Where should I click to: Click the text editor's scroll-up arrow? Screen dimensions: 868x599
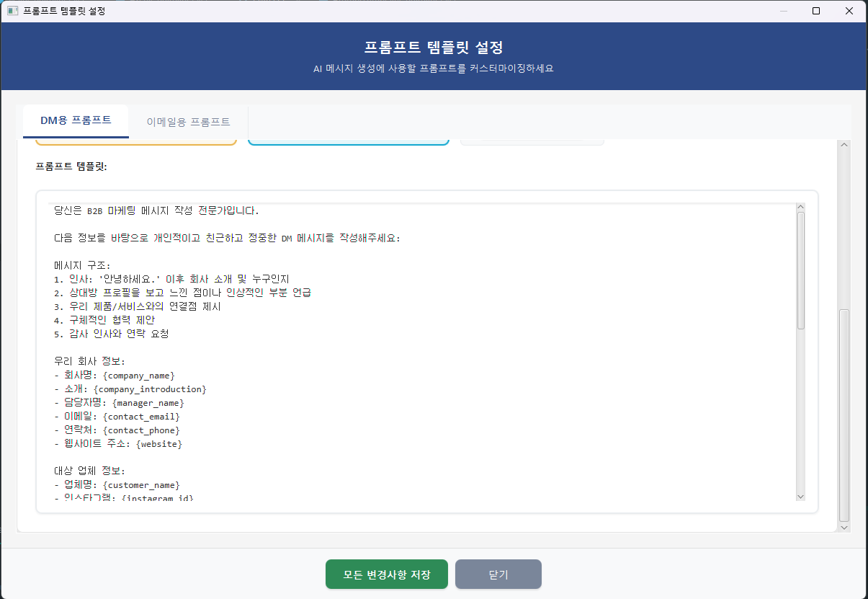[800, 208]
